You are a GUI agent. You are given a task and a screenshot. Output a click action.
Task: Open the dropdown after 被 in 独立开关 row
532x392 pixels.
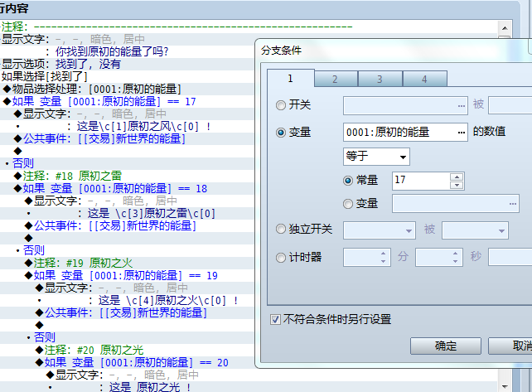(x=475, y=230)
